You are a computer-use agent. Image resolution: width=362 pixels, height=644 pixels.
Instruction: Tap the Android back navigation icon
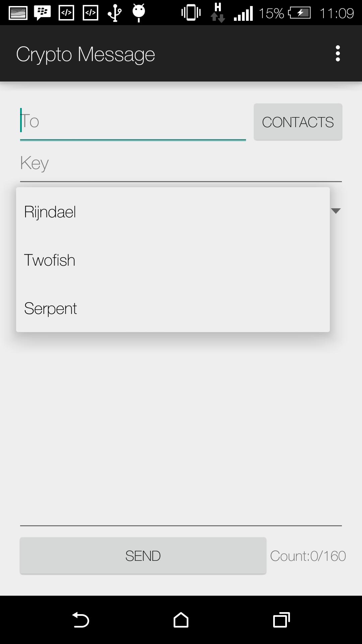[x=80, y=620]
